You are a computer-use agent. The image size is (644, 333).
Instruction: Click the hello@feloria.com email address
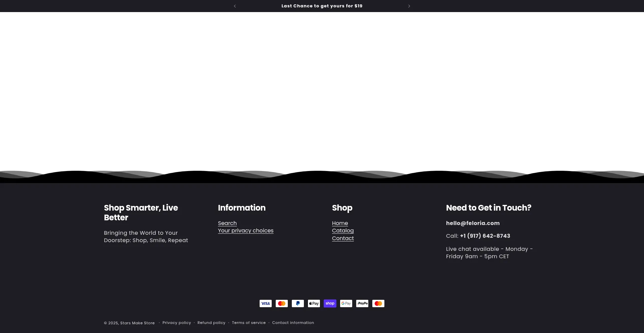point(473,223)
